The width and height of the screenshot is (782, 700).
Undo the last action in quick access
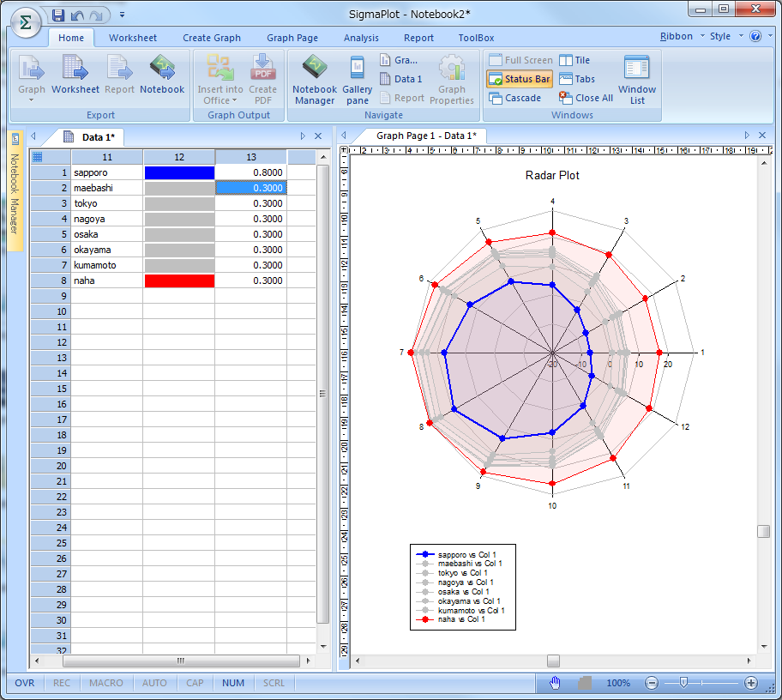coord(77,15)
